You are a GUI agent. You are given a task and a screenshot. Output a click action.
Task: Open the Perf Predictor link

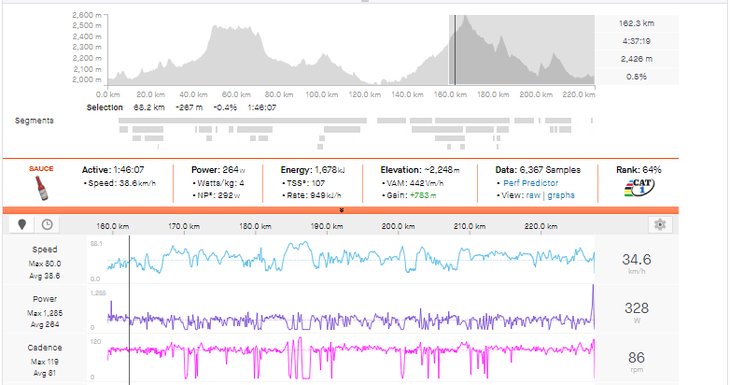(x=530, y=183)
